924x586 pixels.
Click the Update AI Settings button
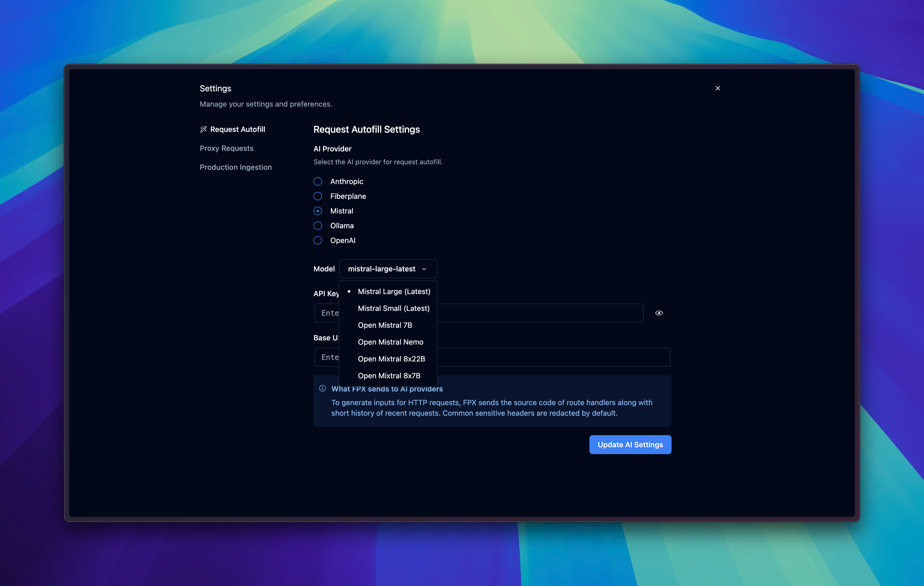click(630, 444)
